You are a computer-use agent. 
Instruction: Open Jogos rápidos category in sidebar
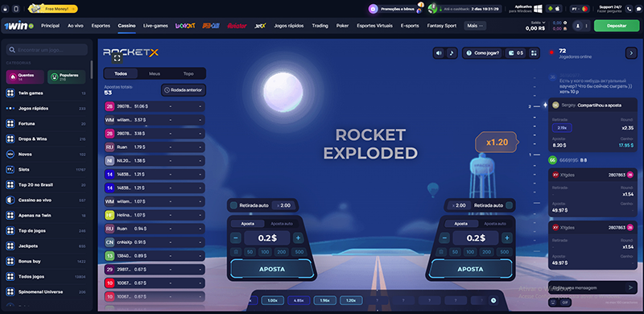pos(46,109)
